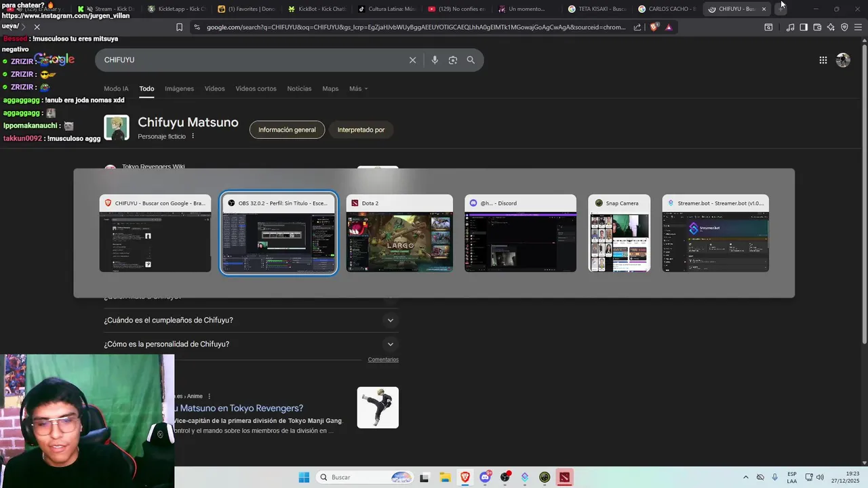This screenshot has width=868, height=488.
Task: Switch to the Streamer.bot window thumbnail
Action: [715, 234]
